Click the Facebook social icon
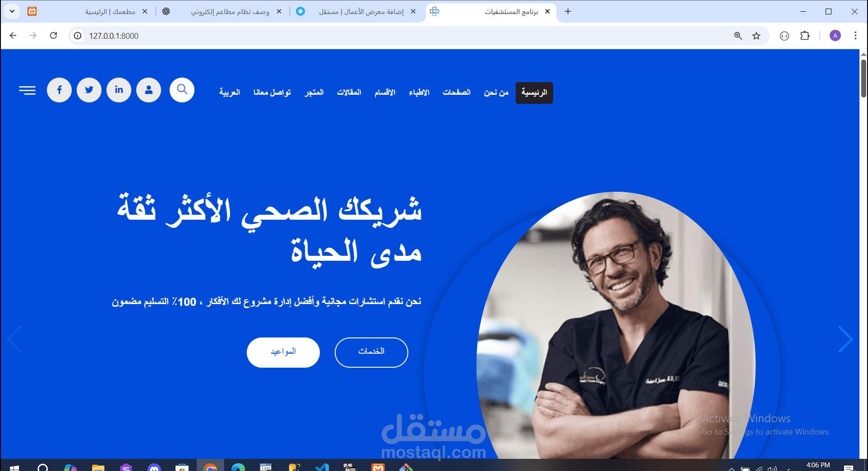The width and height of the screenshot is (868, 471). tap(59, 90)
